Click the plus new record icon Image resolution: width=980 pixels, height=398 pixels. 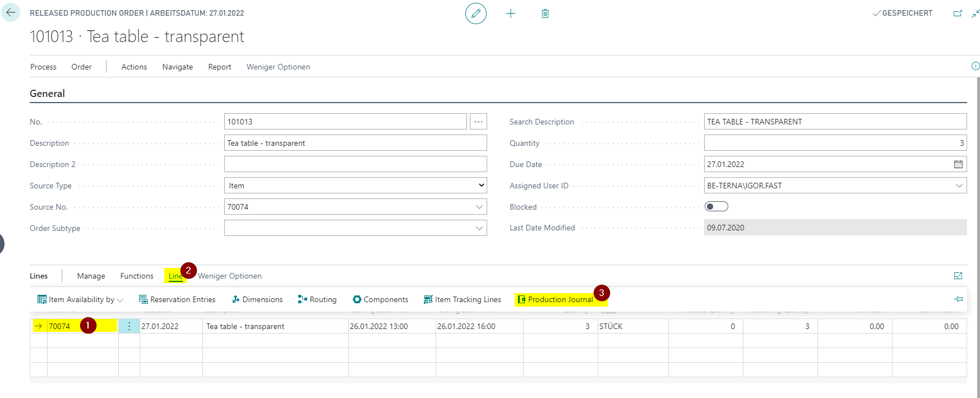tap(511, 13)
